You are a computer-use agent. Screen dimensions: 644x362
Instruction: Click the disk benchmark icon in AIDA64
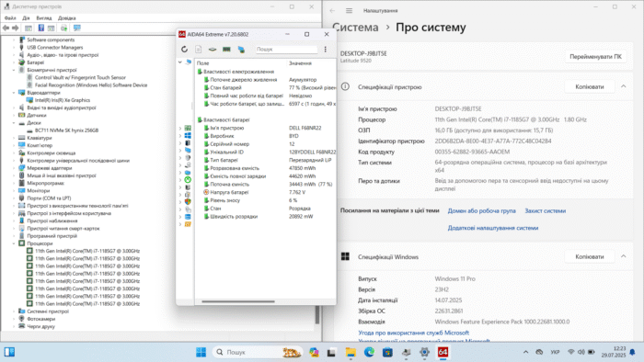[x=213, y=50]
